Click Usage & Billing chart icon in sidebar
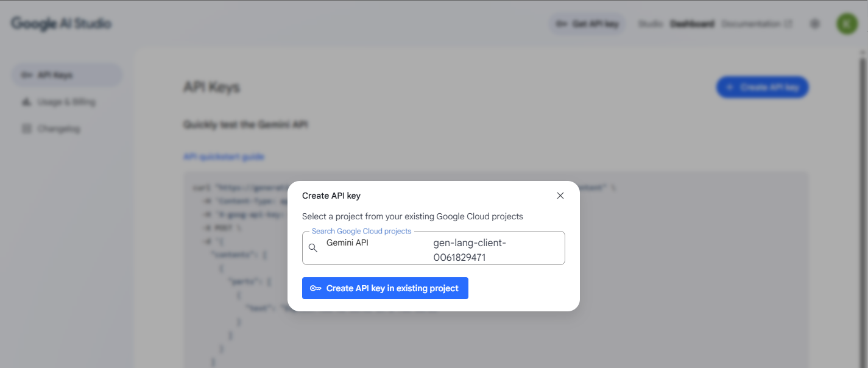The height and width of the screenshot is (368, 868). 26,102
